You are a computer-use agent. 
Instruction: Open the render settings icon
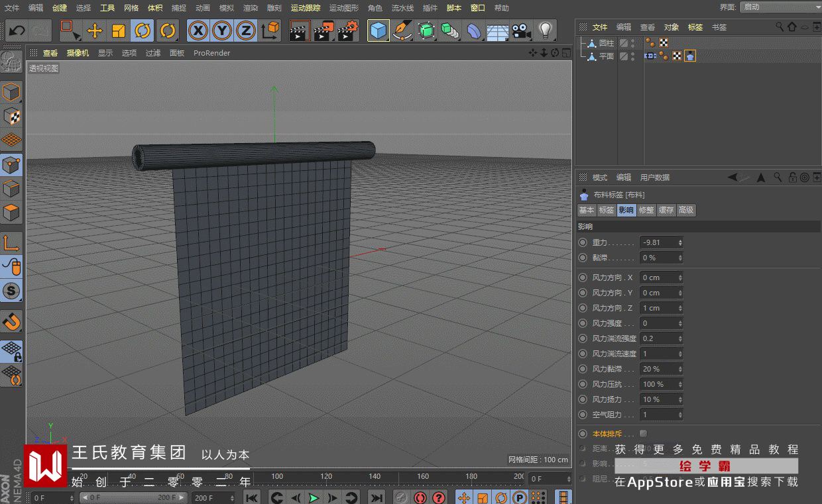(x=348, y=31)
